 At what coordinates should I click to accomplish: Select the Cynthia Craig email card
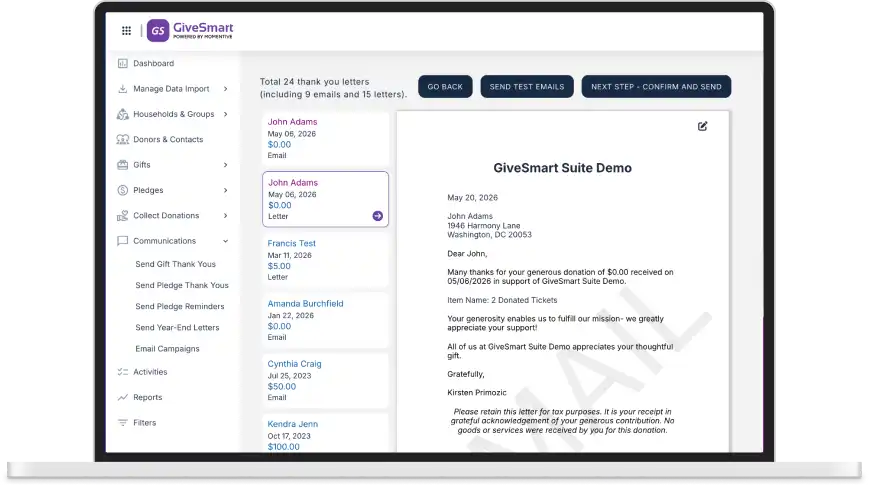[325, 381]
